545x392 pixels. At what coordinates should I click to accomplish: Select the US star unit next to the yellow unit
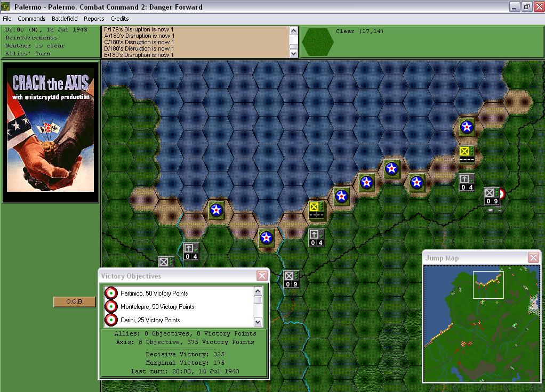coord(341,196)
